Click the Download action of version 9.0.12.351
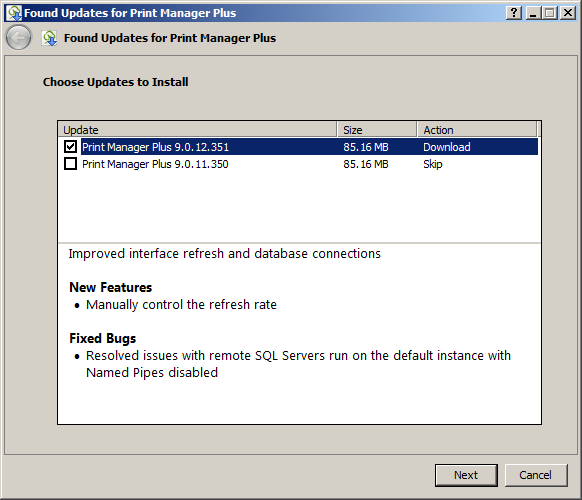 pyautogui.click(x=447, y=147)
